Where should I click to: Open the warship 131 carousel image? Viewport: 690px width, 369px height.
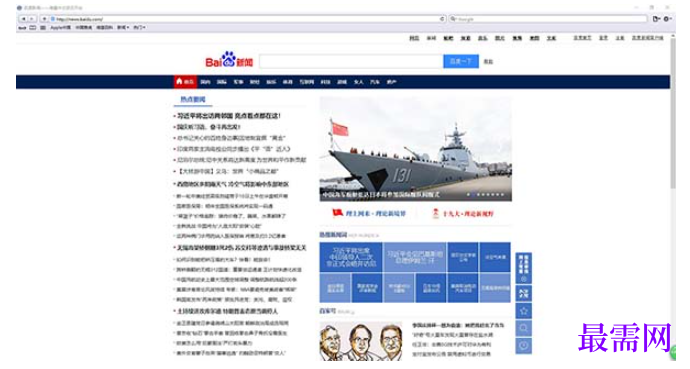[x=415, y=149]
